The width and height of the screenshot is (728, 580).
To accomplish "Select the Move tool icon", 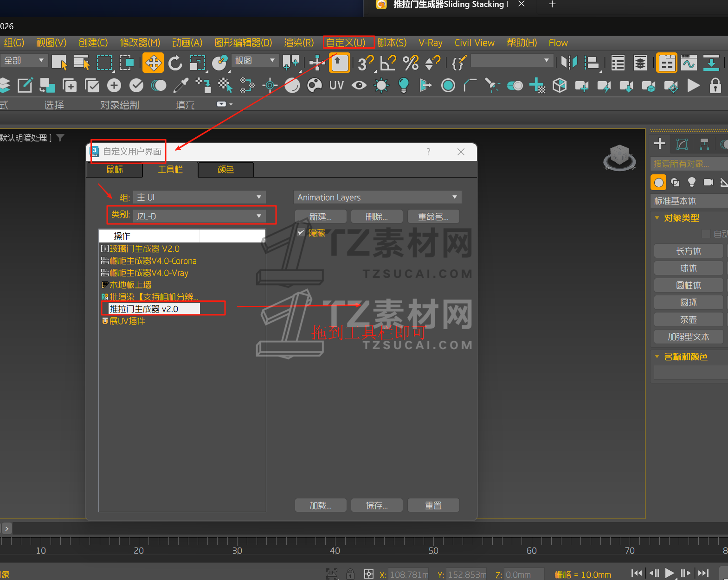I will point(153,63).
